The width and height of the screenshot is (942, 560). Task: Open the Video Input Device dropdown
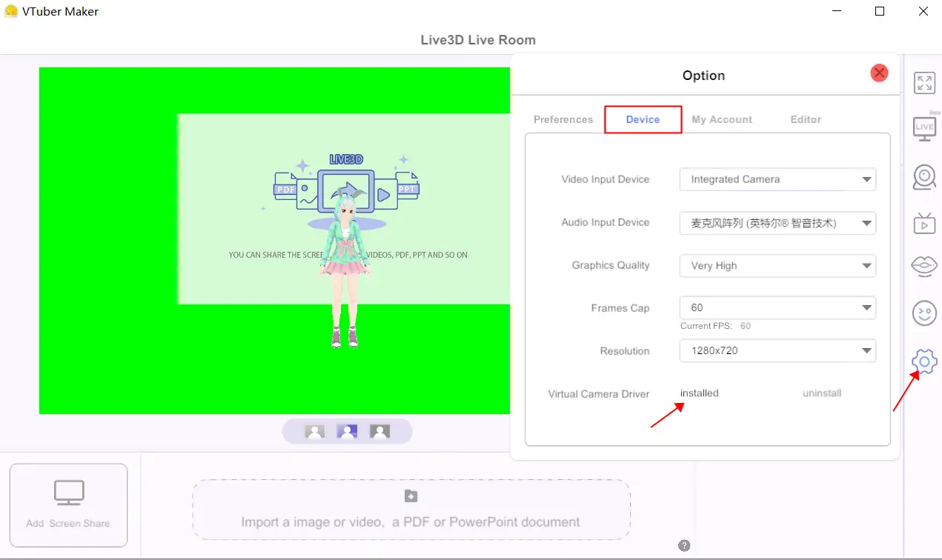pos(777,179)
